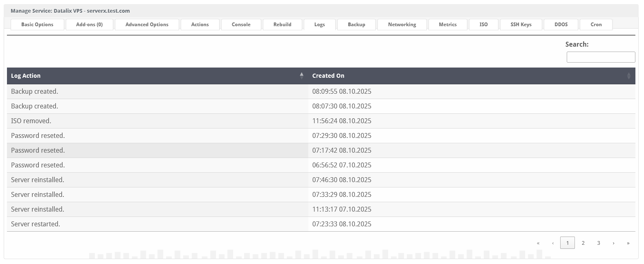Viewport: 644px width, 264px height.
Task: Switch to the Rebuild tab
Action: click(x=282, y=25)
